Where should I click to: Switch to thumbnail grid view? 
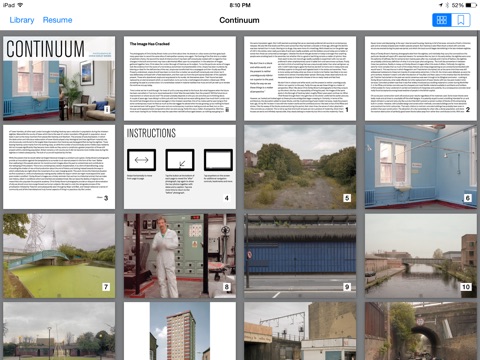(442, 20)
